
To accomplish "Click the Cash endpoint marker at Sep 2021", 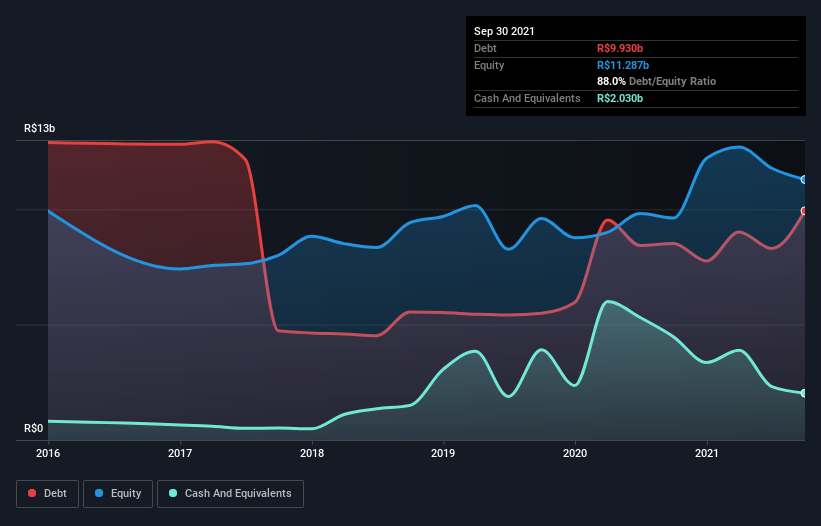I will tap(804, 393).
